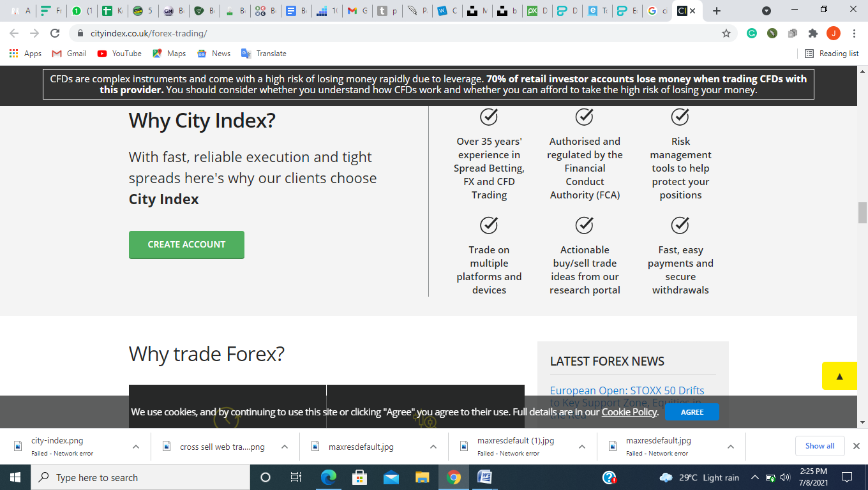Bookmark this page with the star icon
868x490 pixels.
pos(726,33)
